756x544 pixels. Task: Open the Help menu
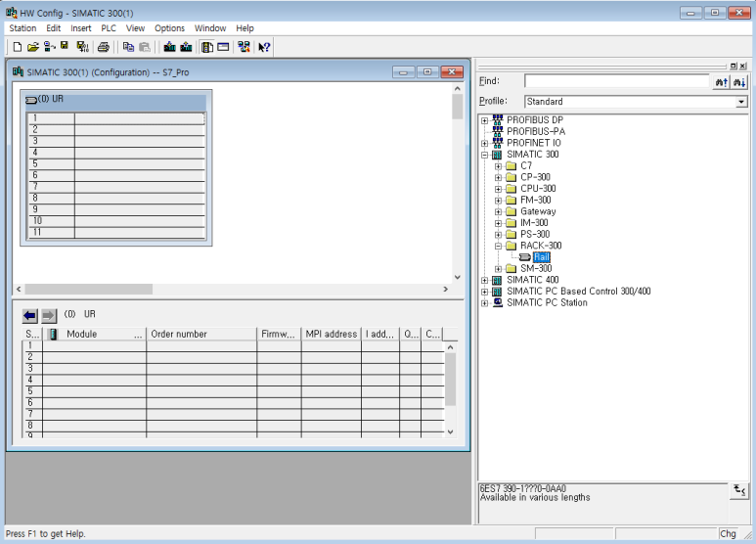point(245,28)
